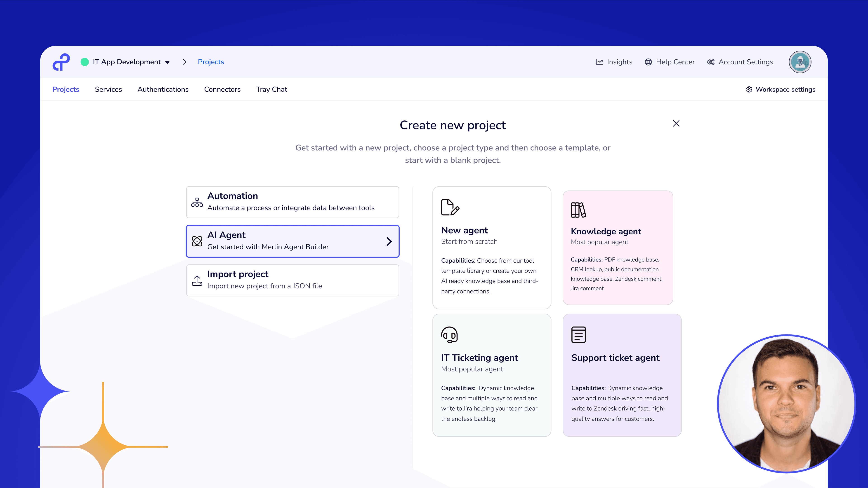The width and height of the screenshot is (868, 488).
Task: Click the Automation workflow hierarchy icon
Action: tap(197, 202)
